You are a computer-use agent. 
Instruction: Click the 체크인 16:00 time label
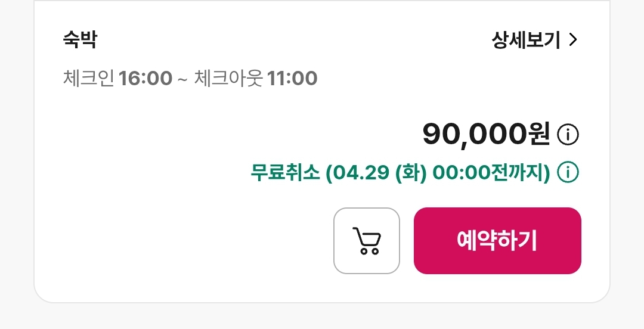117,78
